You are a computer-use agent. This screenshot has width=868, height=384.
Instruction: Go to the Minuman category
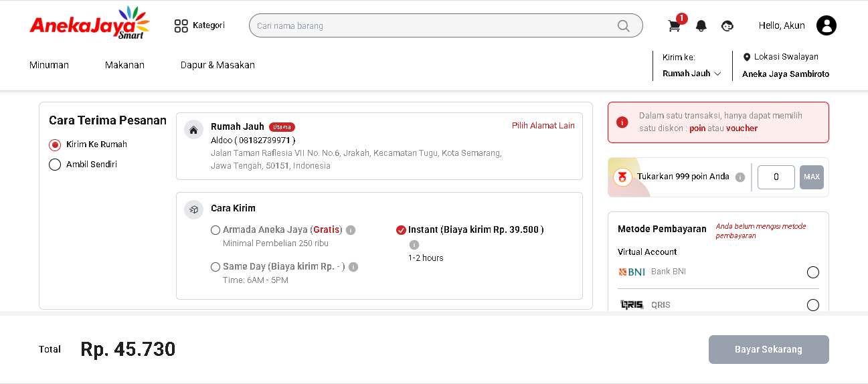point(49,65)
